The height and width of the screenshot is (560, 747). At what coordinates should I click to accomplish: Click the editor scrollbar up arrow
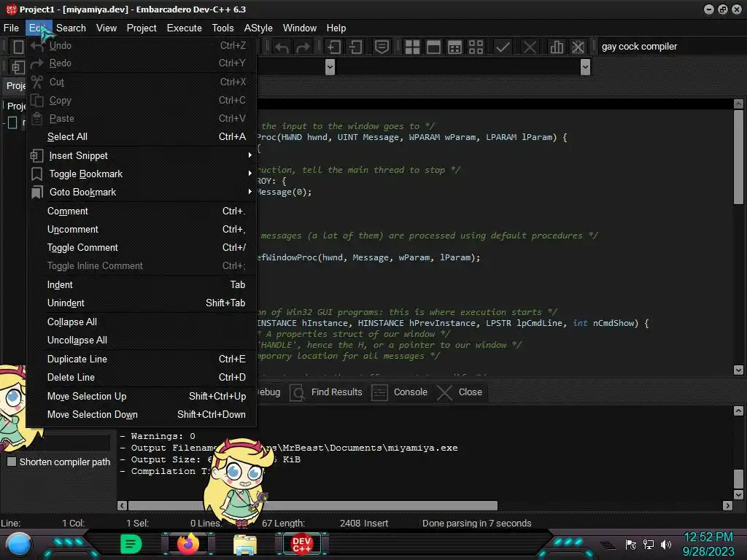pos(738,104)
